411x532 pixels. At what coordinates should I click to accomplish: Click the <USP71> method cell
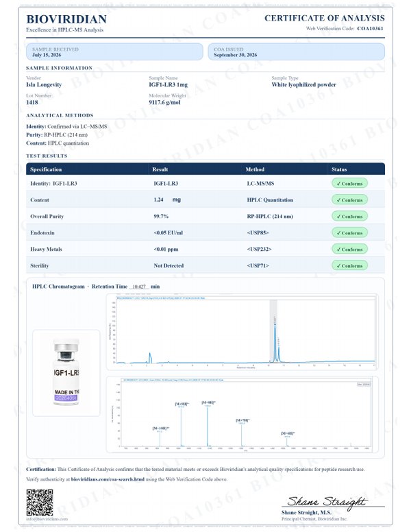(x=258, y=266)
